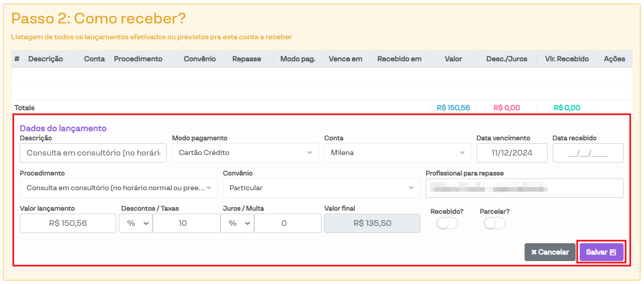Open Juros / Multa percent type selector
The image size is (644, 284).
click(237, 223)
